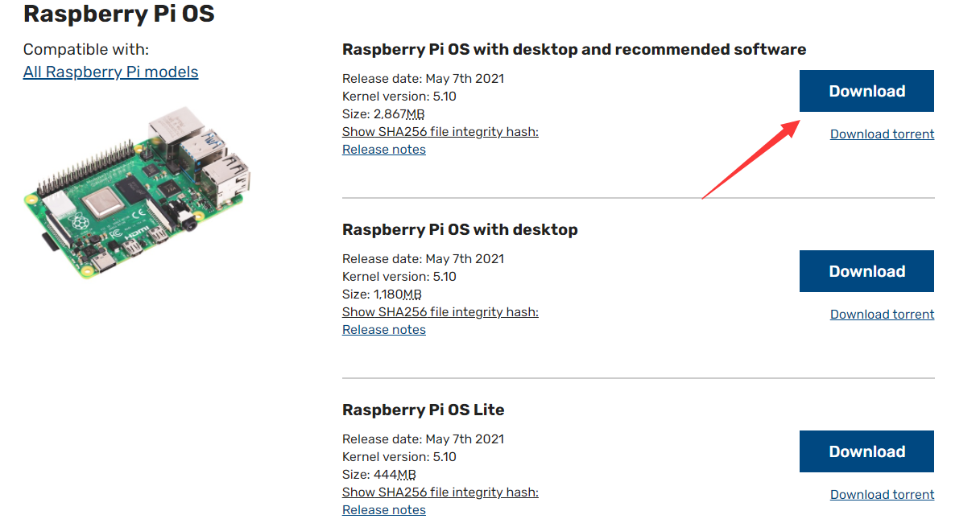The height and width of the screenshot is (519, 980).
Task: Get the torrent for Raspberry Pi OS with desktop
Action: pyautogui.click(x=883, y=315)
